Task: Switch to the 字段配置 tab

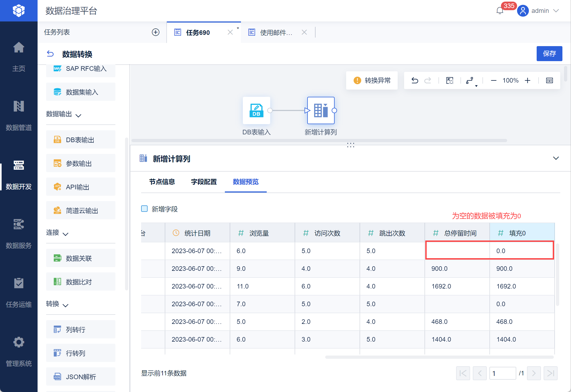Action: pyautogui.click(x=204, y=182)
